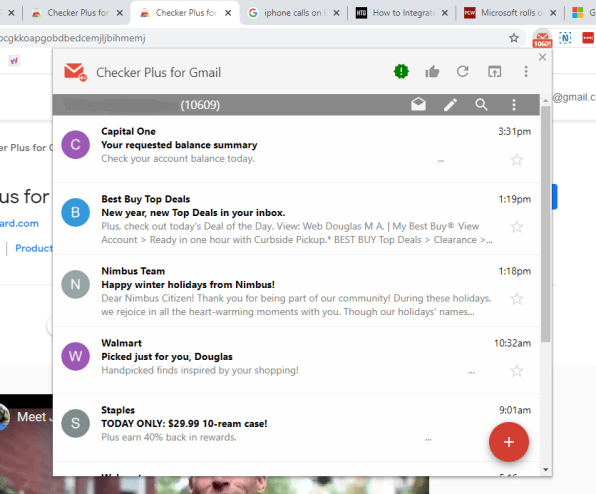Star the Nimbus Team email
The width and height of the screenshot is (596, 494).
click(517, 299)
